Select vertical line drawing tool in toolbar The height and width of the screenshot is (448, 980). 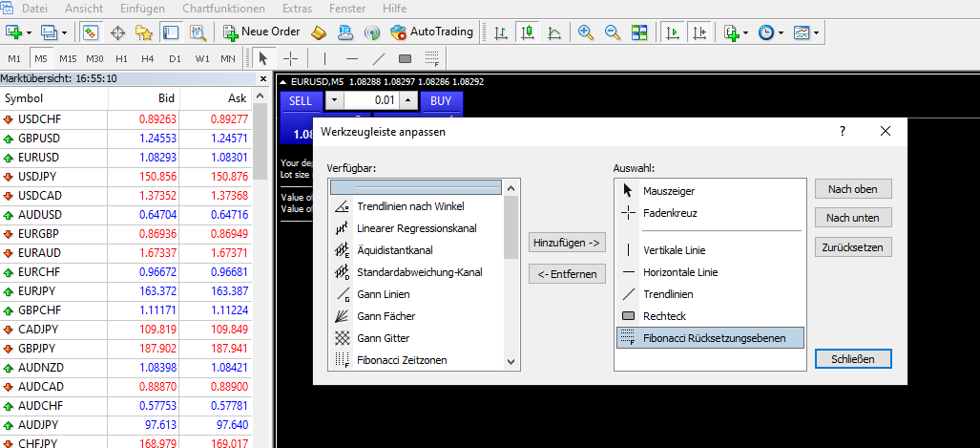(x=325, y=59)
